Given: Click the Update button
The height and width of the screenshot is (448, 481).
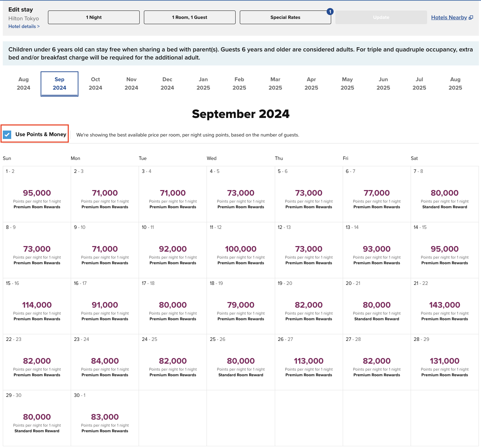Looking at the screenshot, I should pyautogui.click(x=381, y=17).
